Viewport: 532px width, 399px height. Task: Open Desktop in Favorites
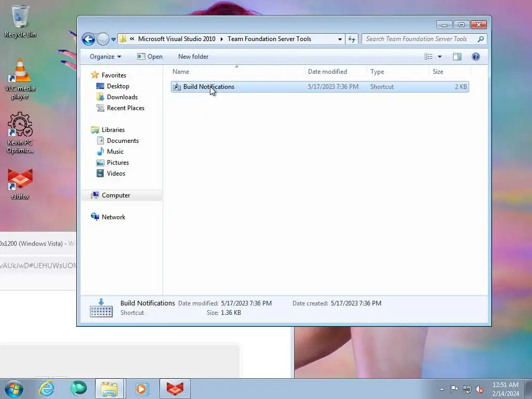[x=118, y=86]
